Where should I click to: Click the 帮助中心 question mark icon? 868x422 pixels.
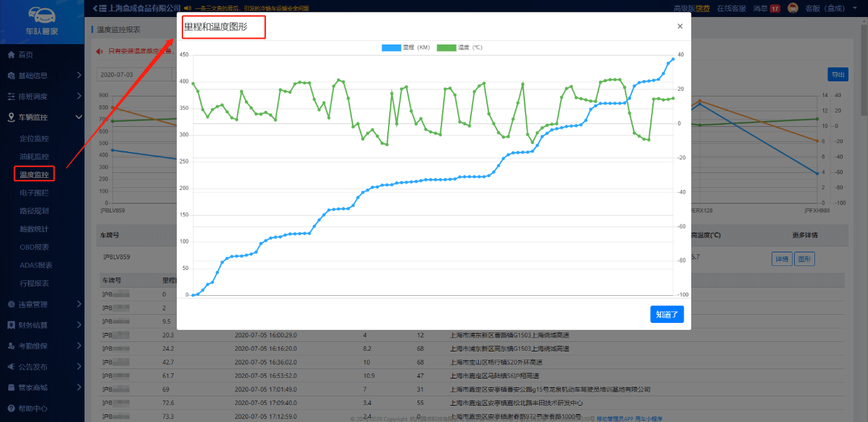11,408
